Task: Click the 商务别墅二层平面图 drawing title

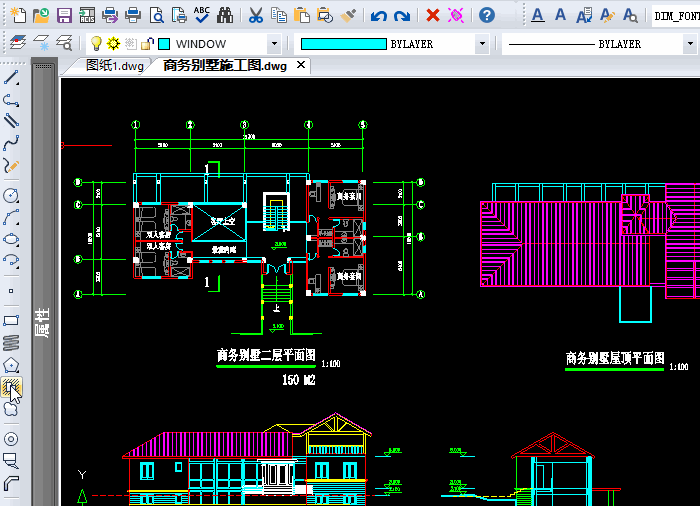Action: [266, 355]
